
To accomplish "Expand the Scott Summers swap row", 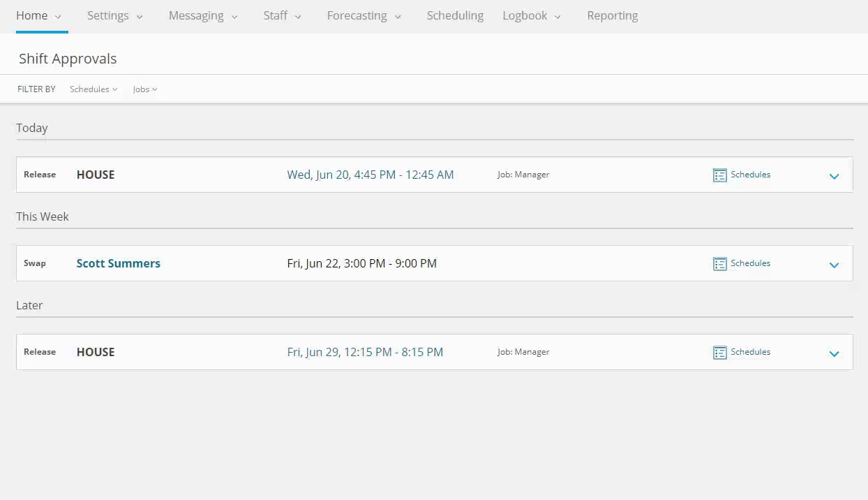I will [834, 265].
